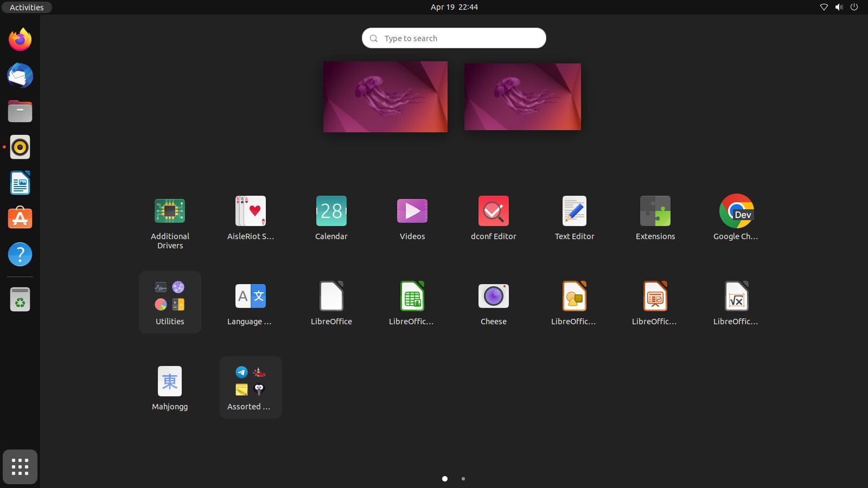Open Firefox from the dock

(20, 39)
